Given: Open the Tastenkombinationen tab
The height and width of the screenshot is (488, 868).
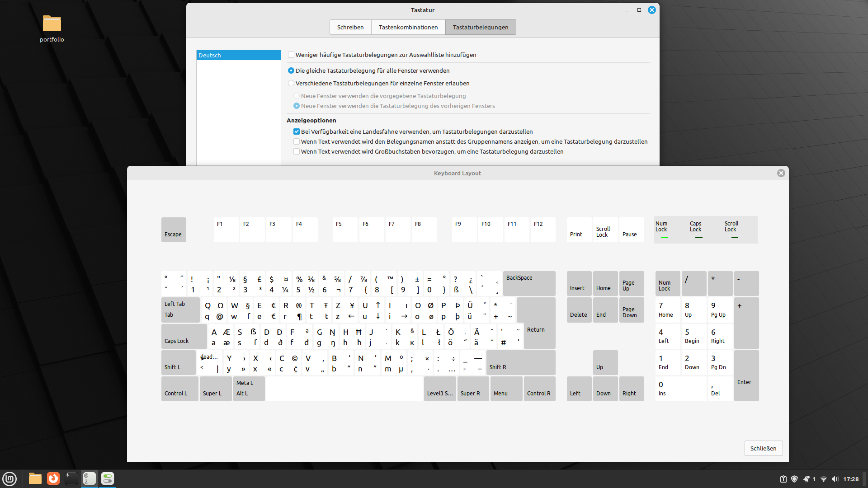Looking at the screenshot, I should coord(408,27).
